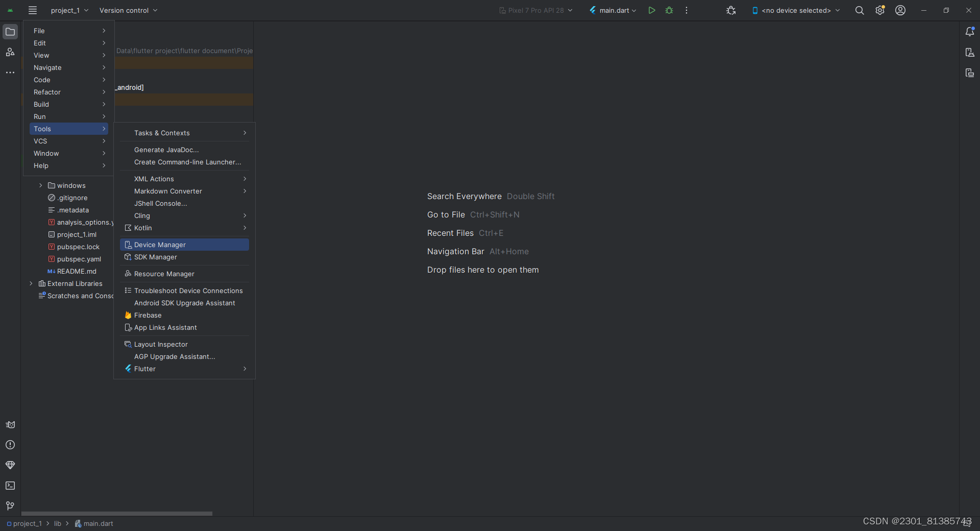Select App Links Assistant item

coord(184,327)
